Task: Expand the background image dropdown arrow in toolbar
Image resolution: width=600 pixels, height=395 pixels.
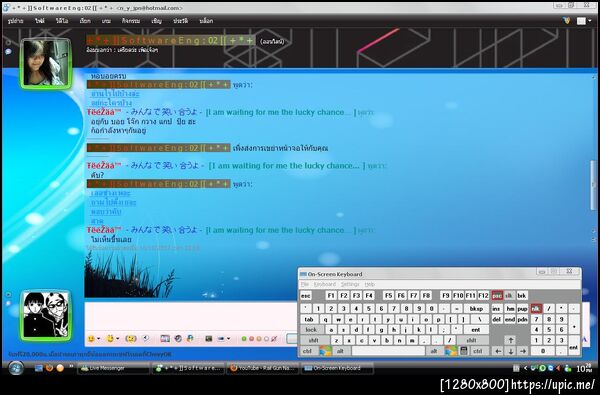Action: click(x=229, y=339)
